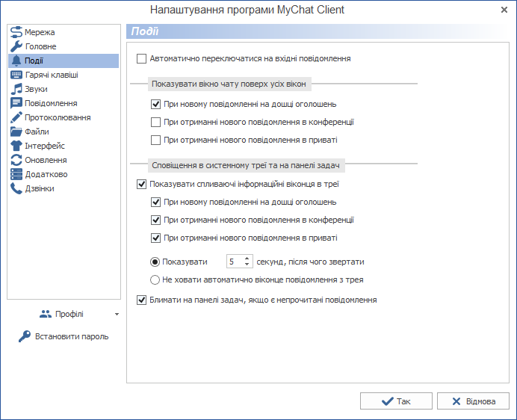The height and width of the screenshot is (420, 517).
Task: Click the bell icon next to Події
Action: tap(16, 61)
